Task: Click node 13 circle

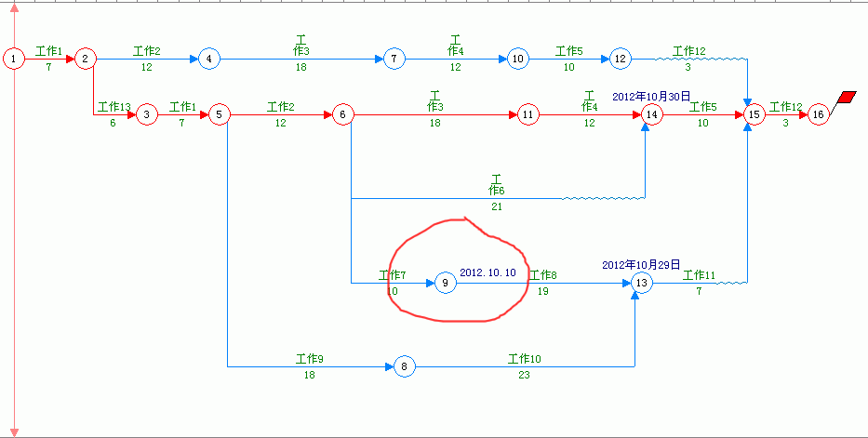Action: click(x=641, y=283)
